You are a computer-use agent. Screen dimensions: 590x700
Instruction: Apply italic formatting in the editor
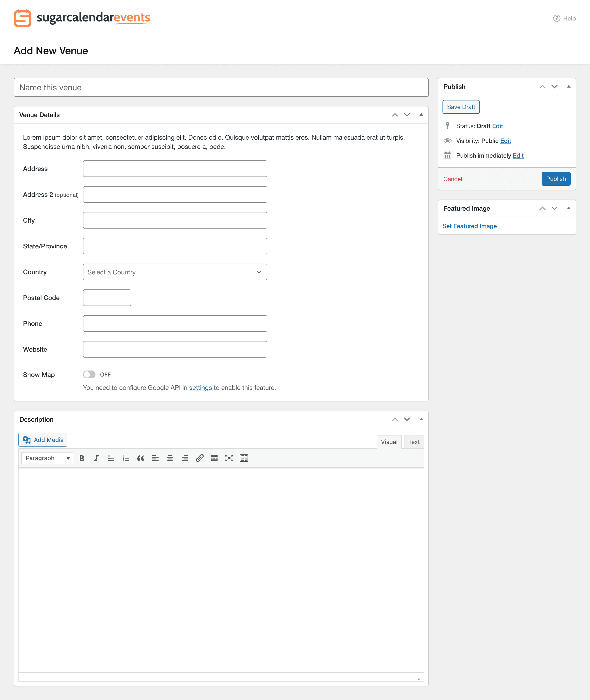click(x=96, y=458)
